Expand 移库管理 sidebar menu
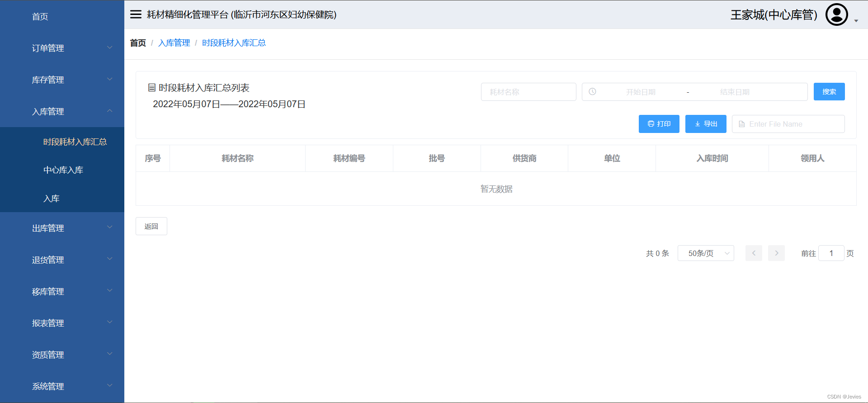Image resolution: width=868 pixels, height=403 pixels. coord(62,291)
